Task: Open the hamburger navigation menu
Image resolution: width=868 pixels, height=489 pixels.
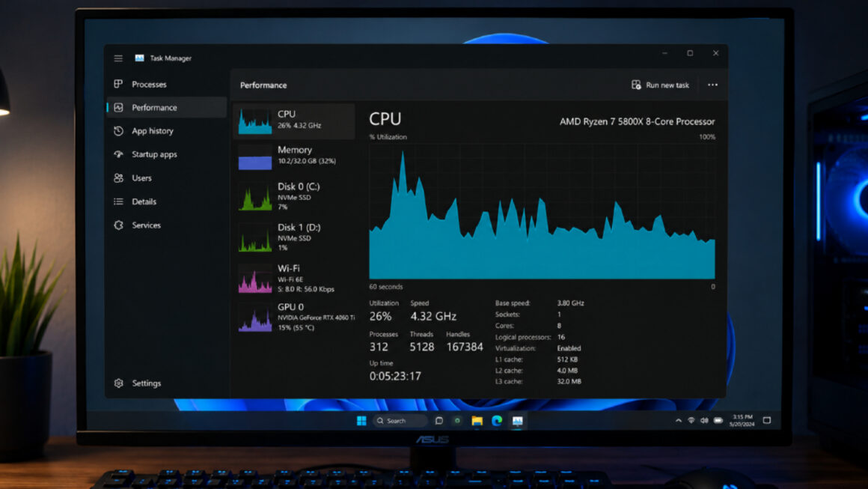Action: click(x=118, y=58)
